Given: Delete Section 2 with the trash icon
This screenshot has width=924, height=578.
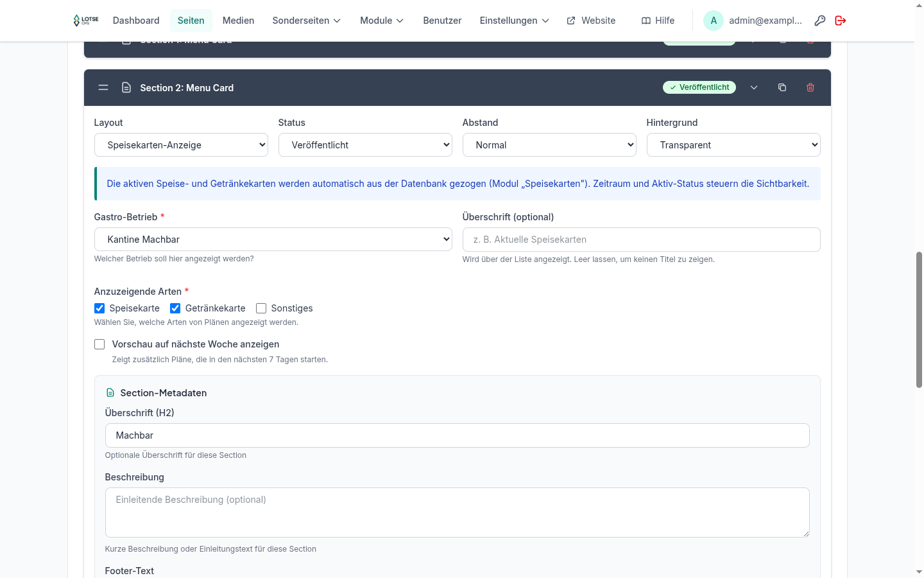Looking at the screenshot, I should click(x=810, y=87).
